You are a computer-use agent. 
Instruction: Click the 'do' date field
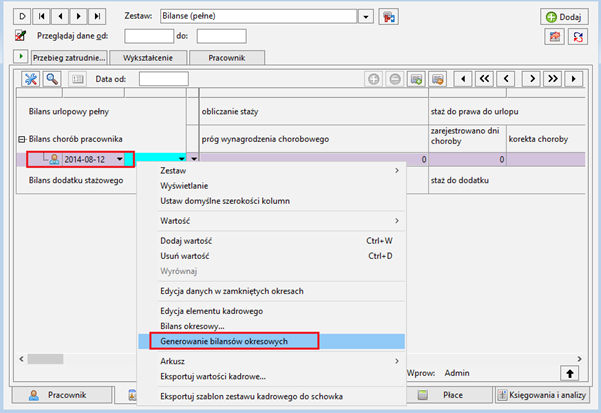coord(221,36)
